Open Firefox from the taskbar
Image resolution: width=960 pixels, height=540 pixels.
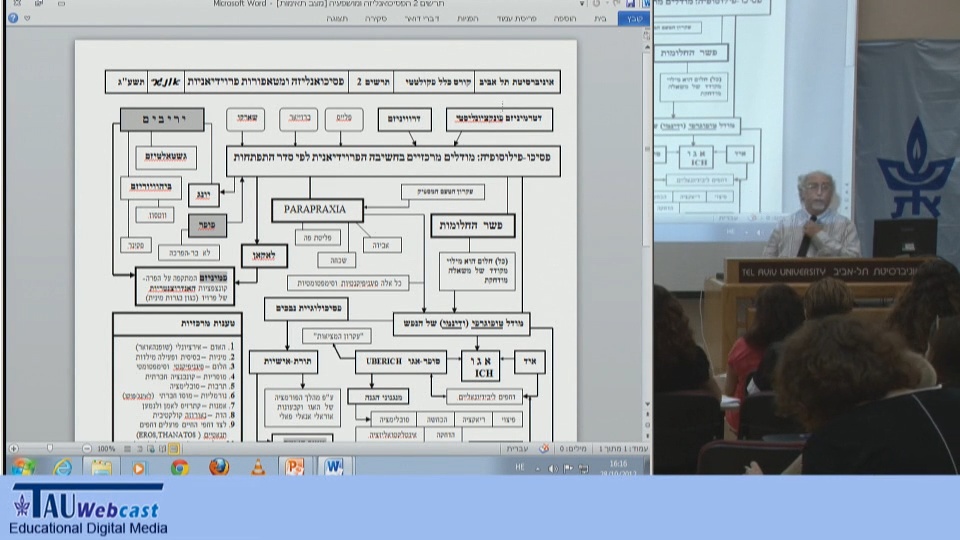[219, 467]
